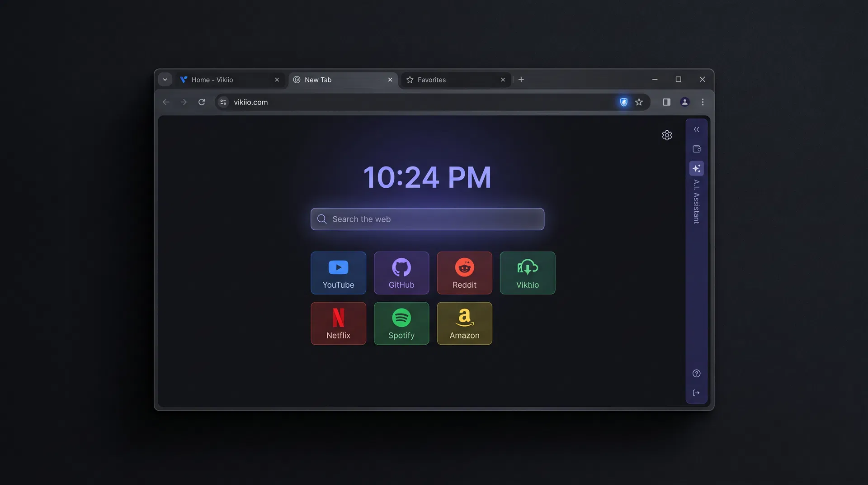Screen dimensions: 868x485
Task: Reload the current page
Action: (x=202, y=102)
